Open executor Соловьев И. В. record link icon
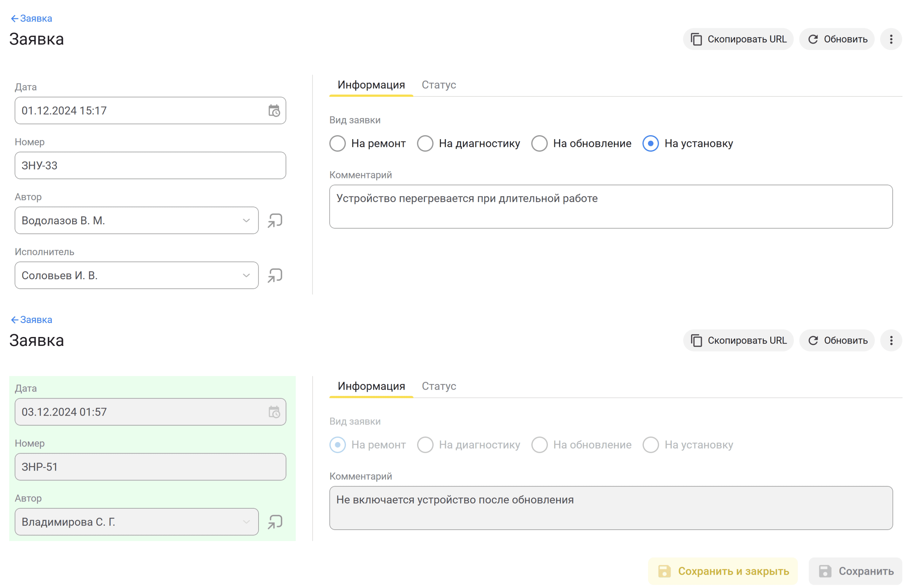Screen dimensions: 911x588 [275, 275]
